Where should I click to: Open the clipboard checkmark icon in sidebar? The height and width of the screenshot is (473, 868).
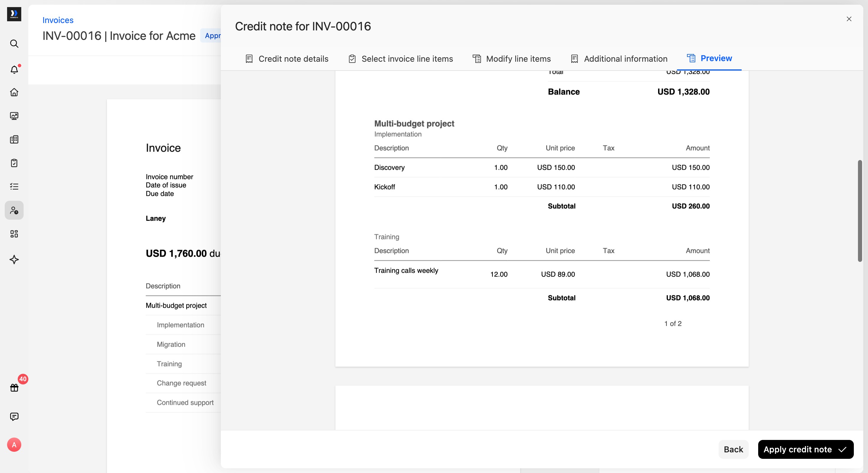click(14, 163)
